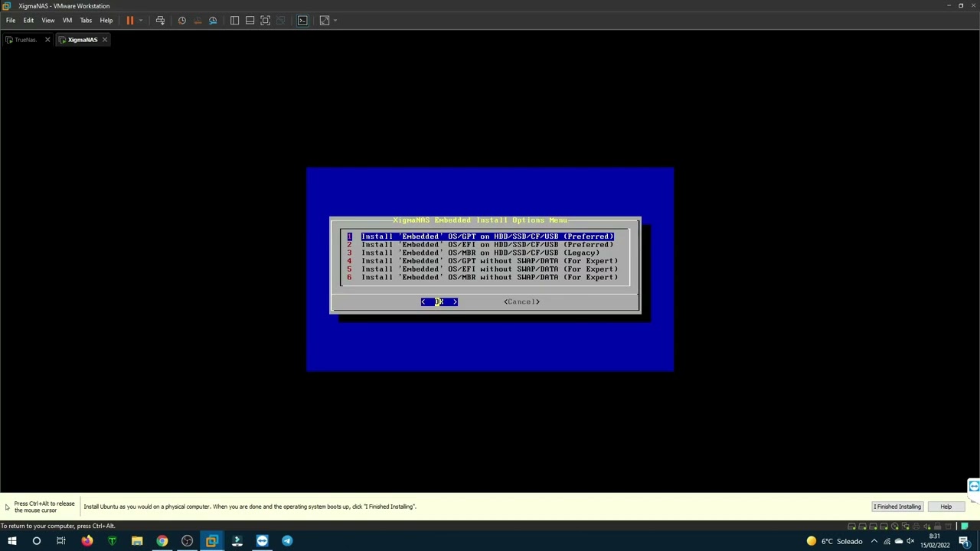
Task: Click the third hard disk status icon
Action: [x=874, y=526]
